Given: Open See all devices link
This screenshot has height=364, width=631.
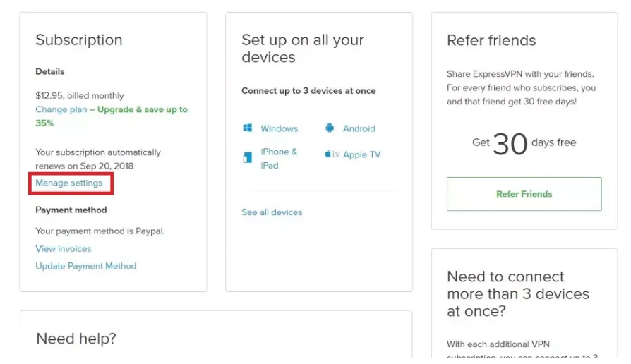Looking at the screenshot, I should click(272, 212).
